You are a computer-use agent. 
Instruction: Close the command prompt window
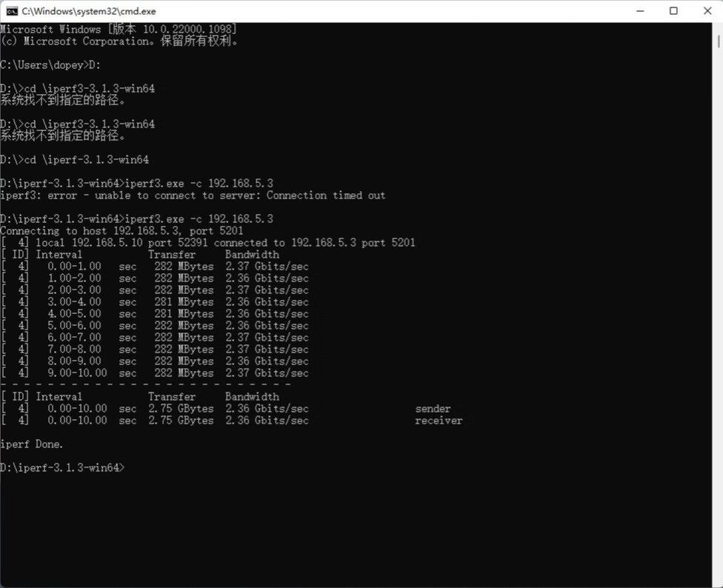point(706,11)
